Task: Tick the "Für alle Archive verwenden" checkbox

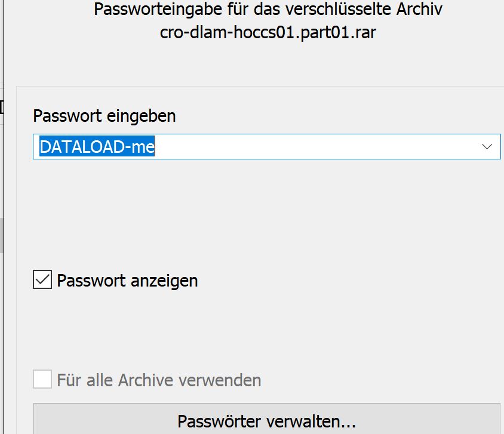Action: pyautogui.click(x=42, y=379)
